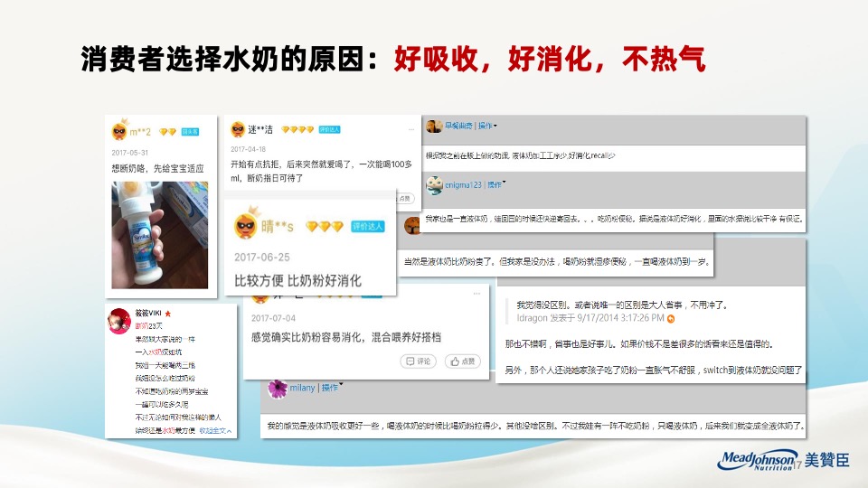Click the 筱筱VIKI username
The width and height of the screenshot is (868, 488).
pos(148,314)
